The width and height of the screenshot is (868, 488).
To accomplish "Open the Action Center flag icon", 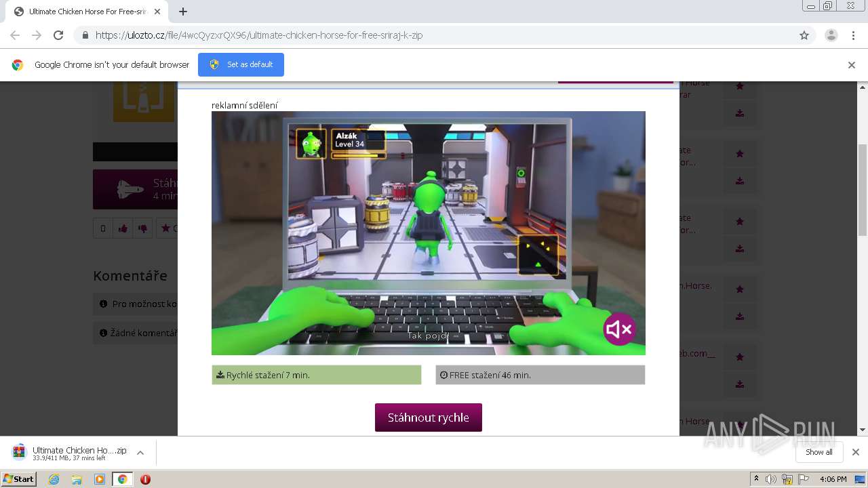I will 804,479.
